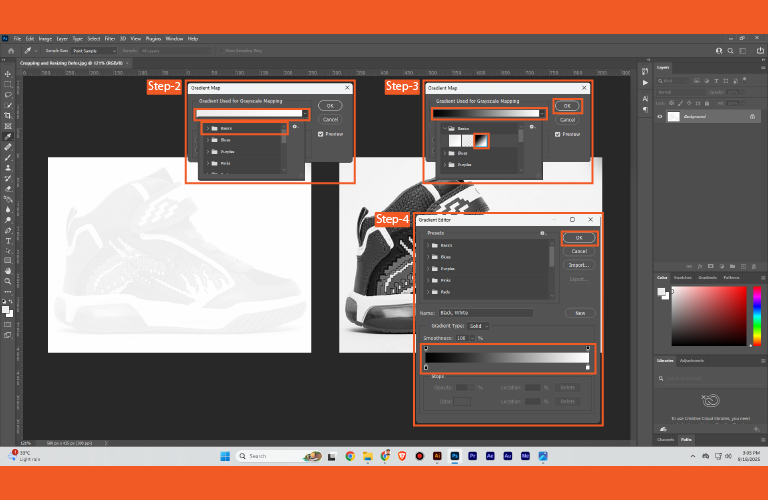This screenshot has height=500, width=768.
Task: Expand the Basics folder in Step-2 dialog
Action: (x=208, y=128)
